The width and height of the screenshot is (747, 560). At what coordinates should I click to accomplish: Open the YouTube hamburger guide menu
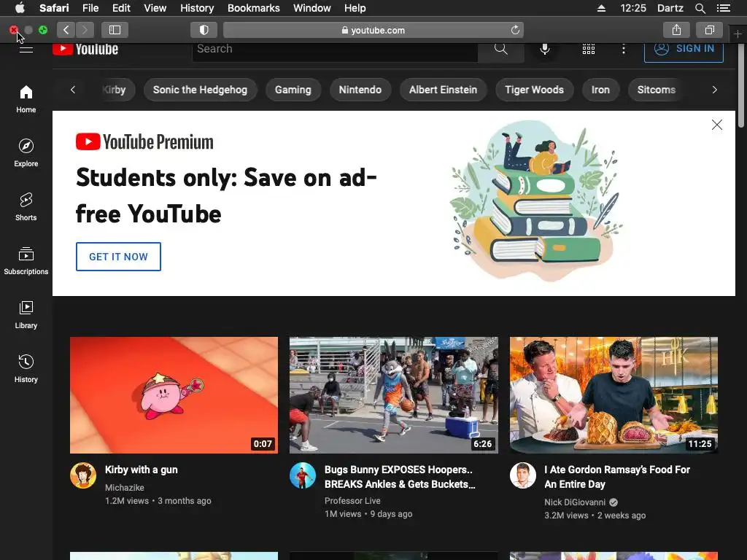pos(26,49)
